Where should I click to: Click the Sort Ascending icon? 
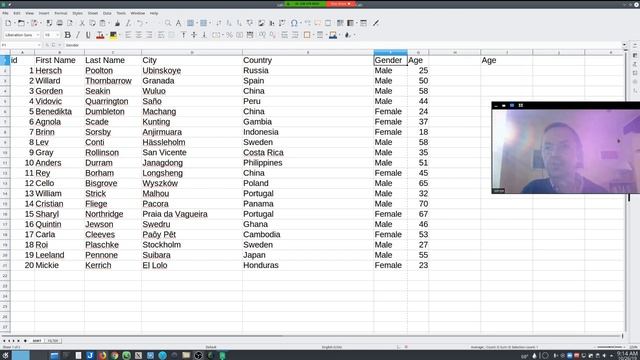pos(229,23)
